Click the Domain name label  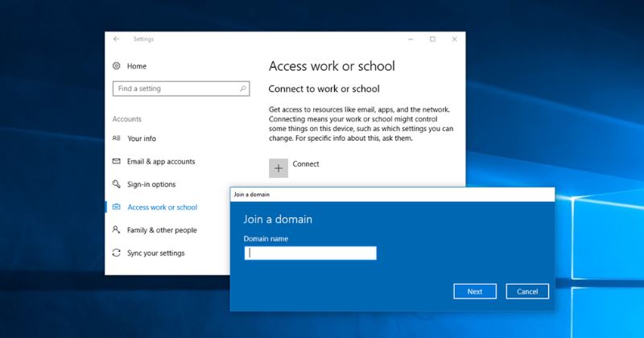click(266, 239)
